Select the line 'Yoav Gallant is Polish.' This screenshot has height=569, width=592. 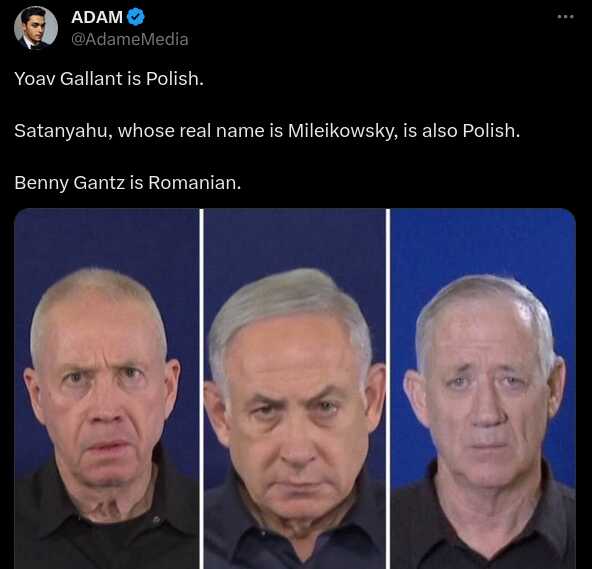(109, 79)
